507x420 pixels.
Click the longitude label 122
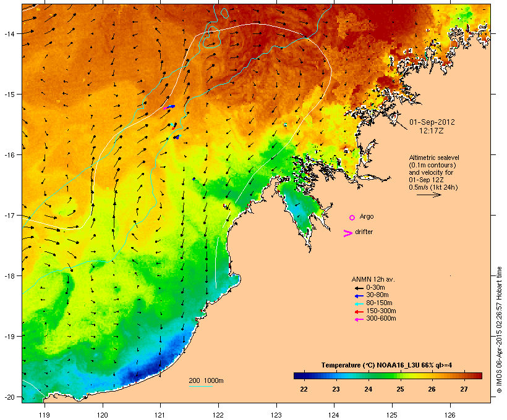point(218,415)
